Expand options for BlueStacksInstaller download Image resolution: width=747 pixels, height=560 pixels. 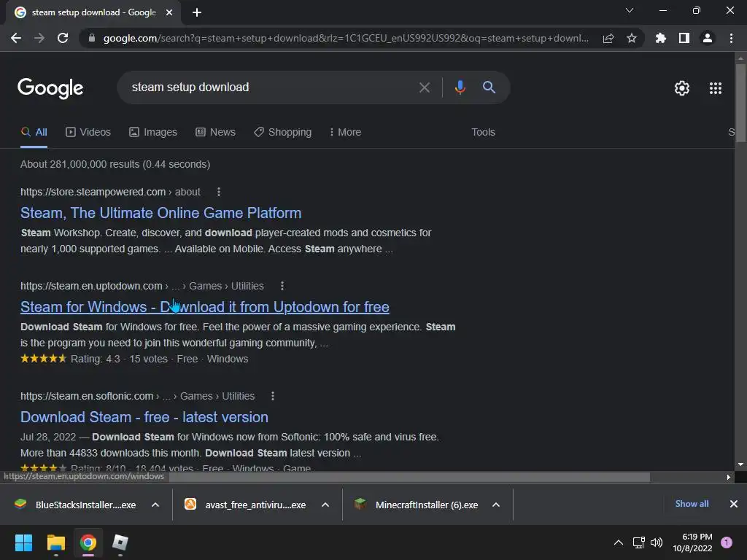pyautogui.click(x=155, y=505)
